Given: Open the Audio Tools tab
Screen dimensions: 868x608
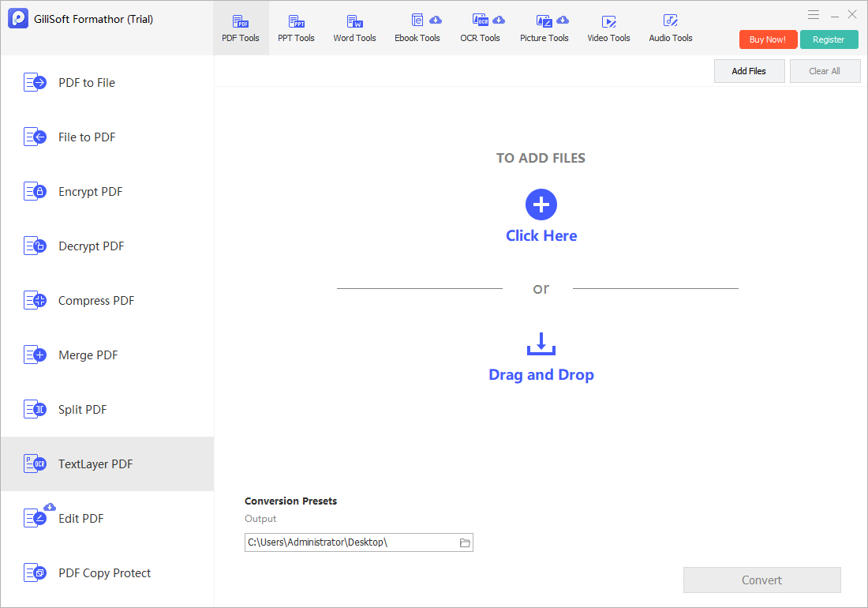Looking at the screenshot, I should click(671, 28).
